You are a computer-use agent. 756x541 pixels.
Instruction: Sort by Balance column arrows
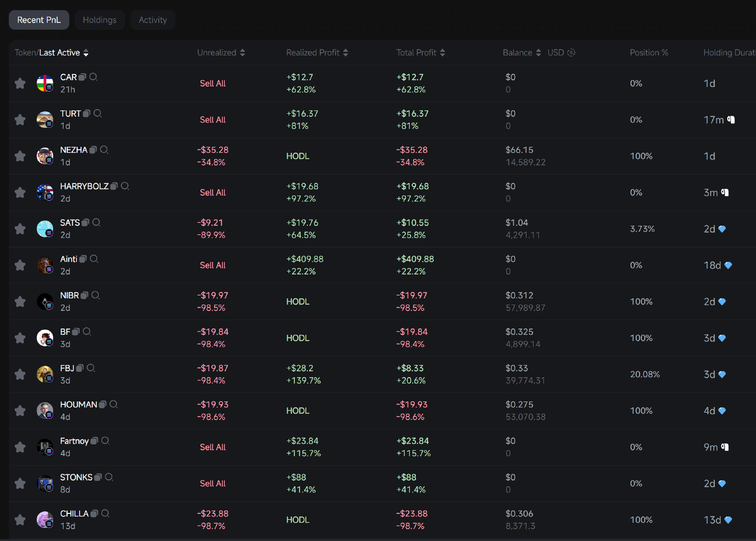(538, 53)
